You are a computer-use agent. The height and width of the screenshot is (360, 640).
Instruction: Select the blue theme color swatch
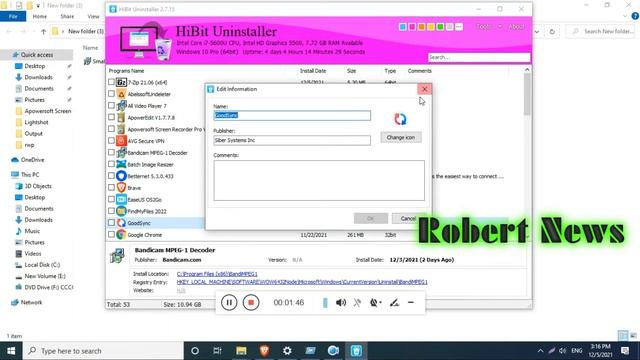[402, 27]
